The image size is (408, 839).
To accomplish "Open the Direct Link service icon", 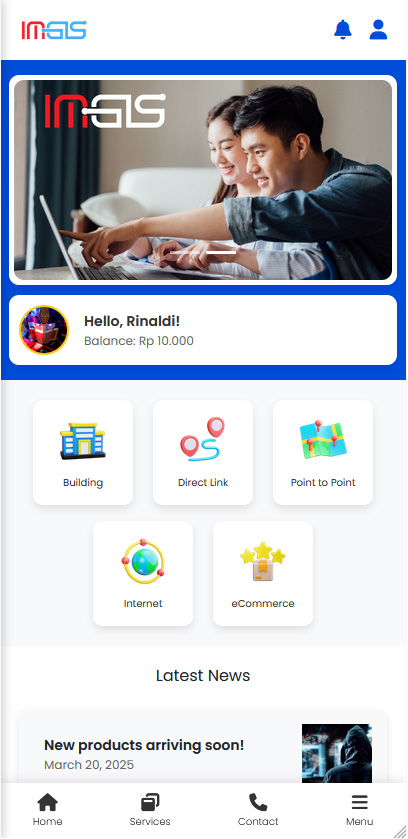I will (203, 440).
